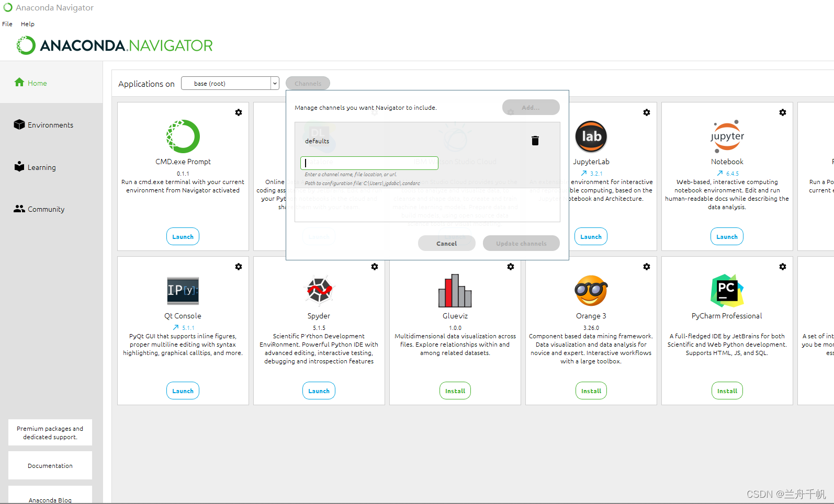Open the File menu
The height and width of the screenshot is (504, 834).
click(7, 24)
